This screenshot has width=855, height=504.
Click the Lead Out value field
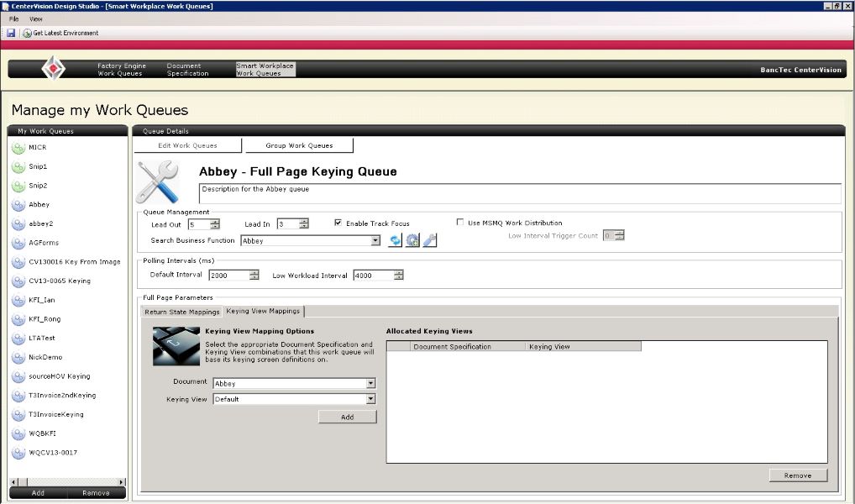(199, 224)
